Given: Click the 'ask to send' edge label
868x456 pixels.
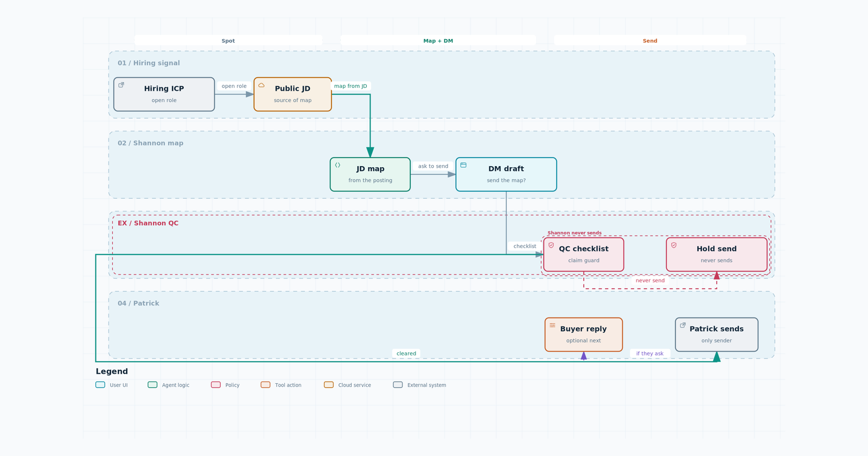Looking at the screenshot, I should point(433,166).
